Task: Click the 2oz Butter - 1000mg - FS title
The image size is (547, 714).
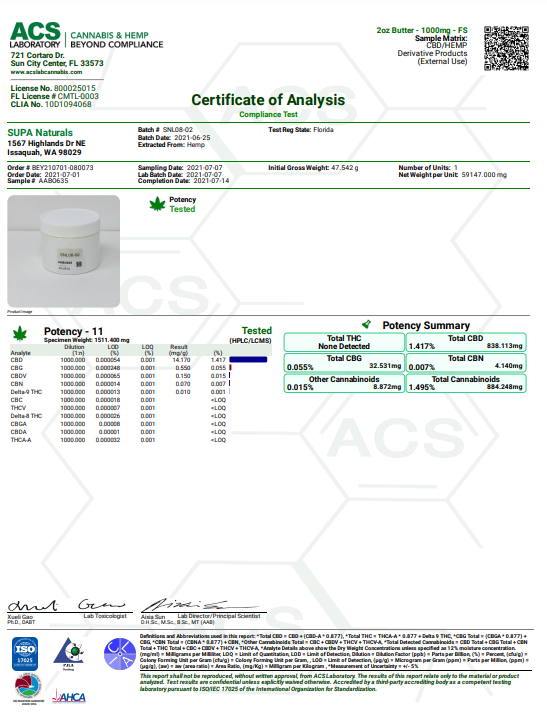Action: [422, 30]
